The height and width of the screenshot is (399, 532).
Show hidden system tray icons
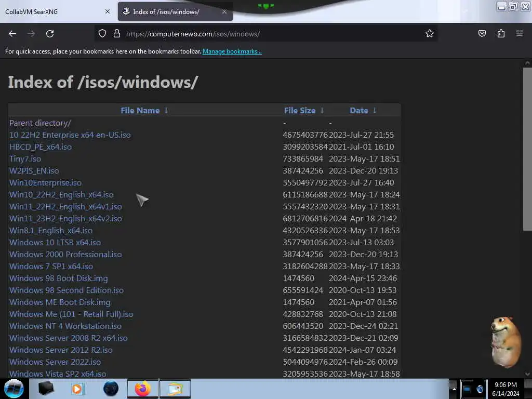[454, 389]
